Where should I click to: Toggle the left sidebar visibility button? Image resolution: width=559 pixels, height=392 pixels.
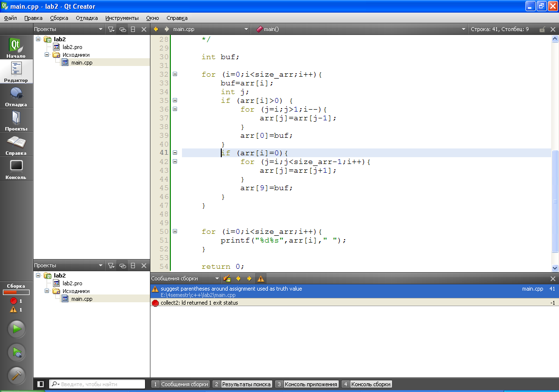point(41,384)
